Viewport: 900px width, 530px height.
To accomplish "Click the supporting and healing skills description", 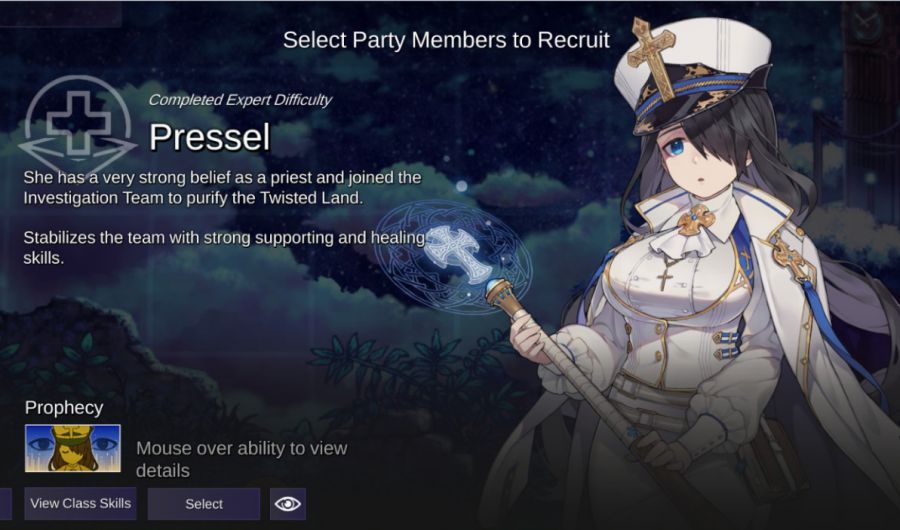I will 225,247.
